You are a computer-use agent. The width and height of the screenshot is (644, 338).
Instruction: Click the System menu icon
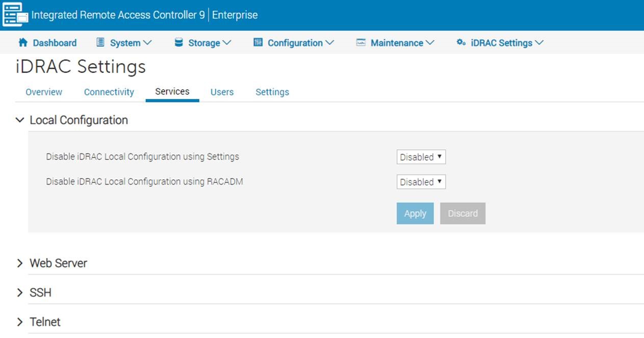(x=100, y=43)
